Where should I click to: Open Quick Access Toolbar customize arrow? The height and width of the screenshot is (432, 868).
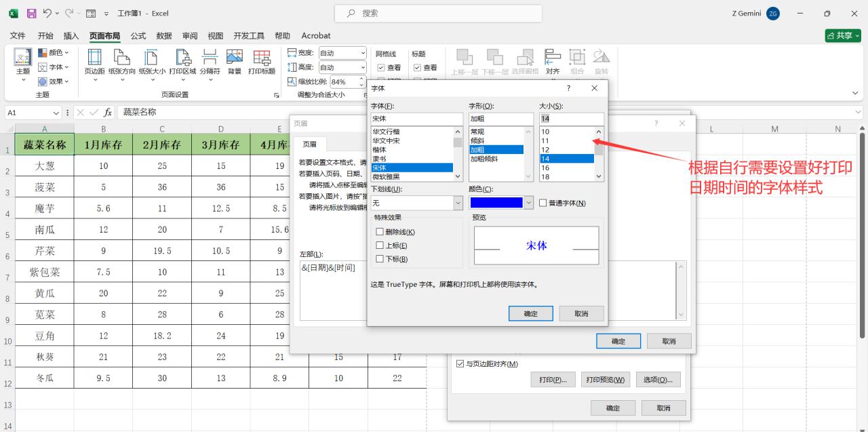coord(106,14)
